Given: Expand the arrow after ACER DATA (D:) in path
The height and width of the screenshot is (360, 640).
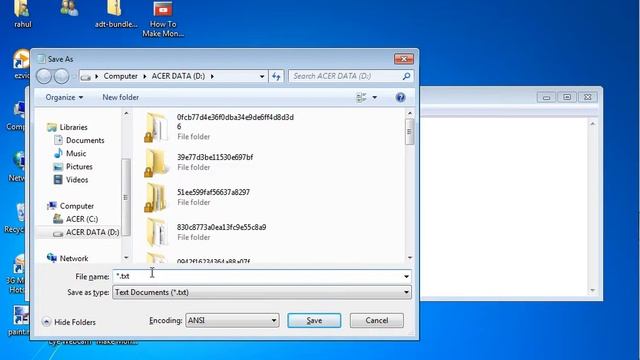Looking at the screenshot, I should (212, 76).
